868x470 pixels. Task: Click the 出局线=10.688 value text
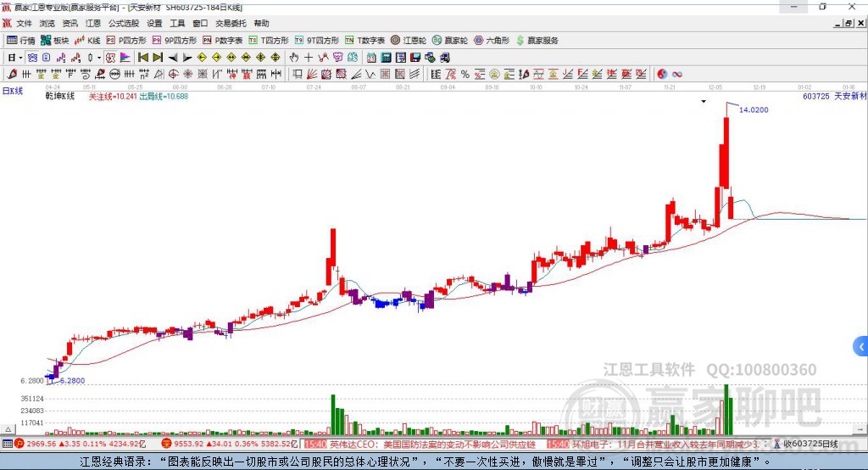(164, 97)
